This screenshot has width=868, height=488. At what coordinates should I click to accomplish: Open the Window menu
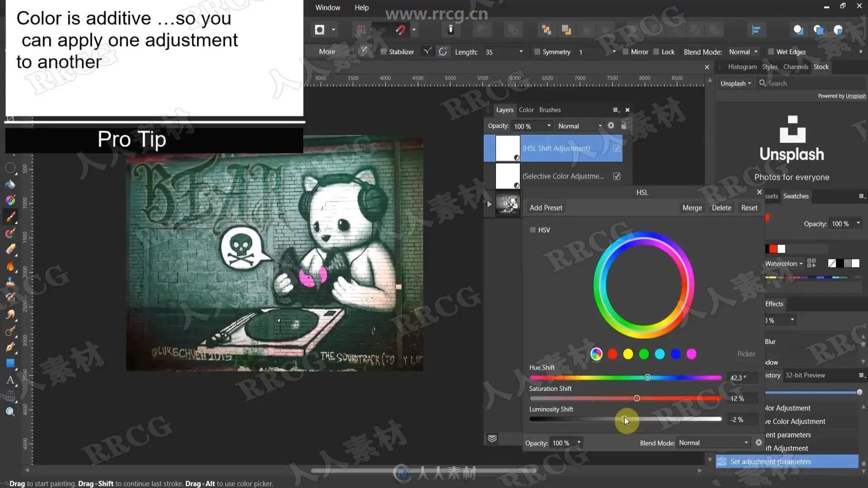click(327, 7)
